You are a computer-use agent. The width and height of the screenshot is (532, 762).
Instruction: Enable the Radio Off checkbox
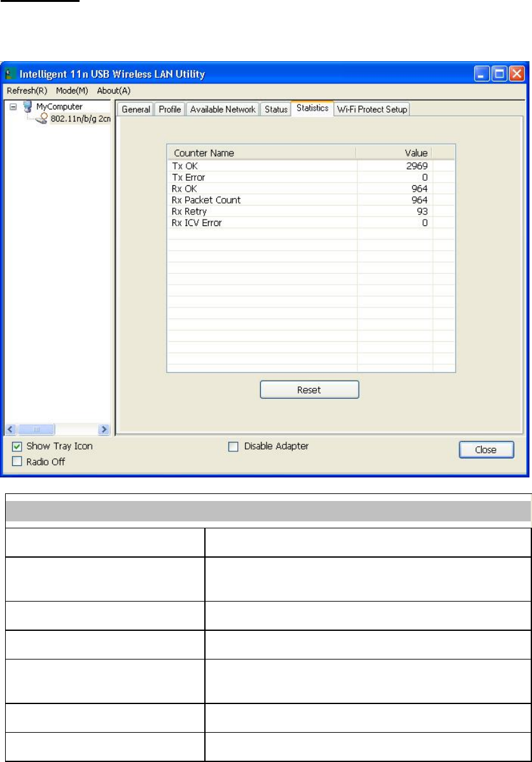click(x=17, y=462)
